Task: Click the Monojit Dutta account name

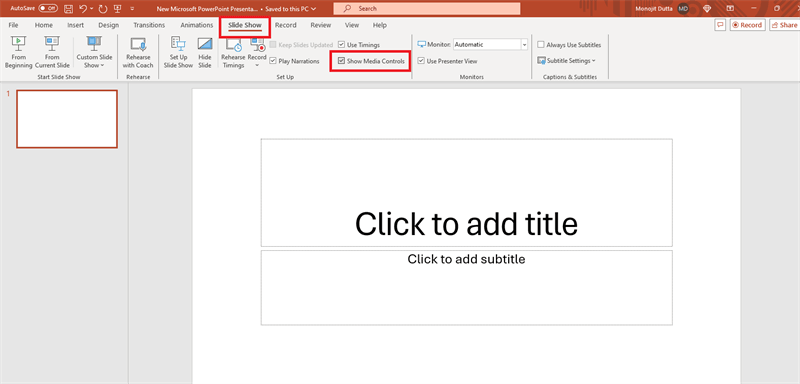Action: [x=655, y=9]
